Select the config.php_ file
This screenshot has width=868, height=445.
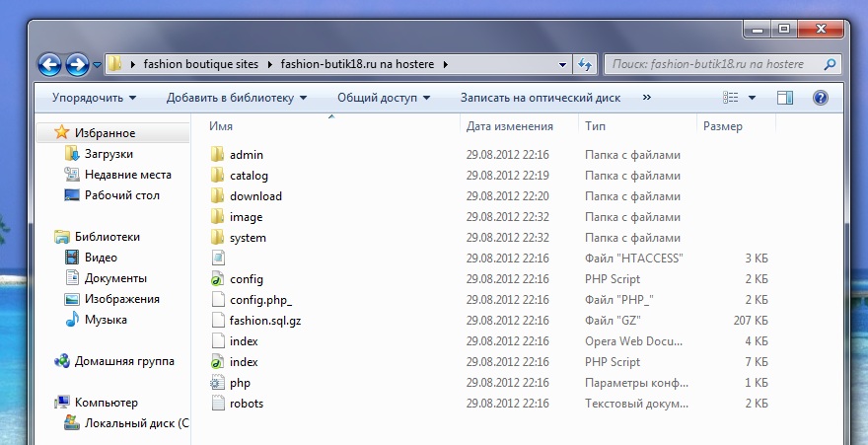[x=260, y=300]
